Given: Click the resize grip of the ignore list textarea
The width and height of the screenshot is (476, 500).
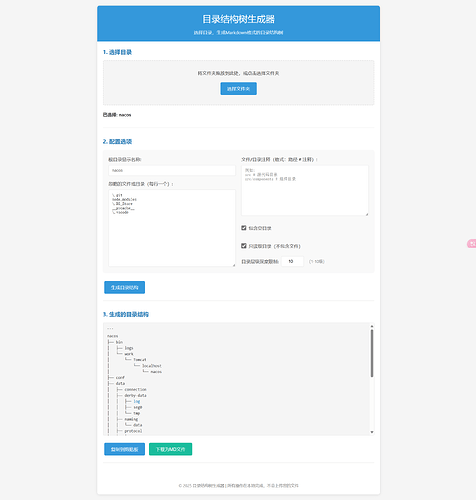Looking at the screenshot, I should (x=234, y=265).
